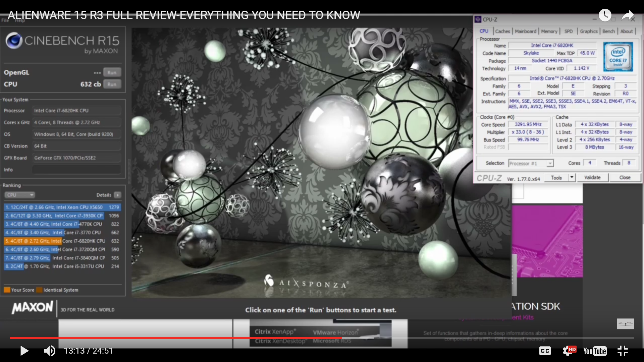The height and width of the screenshot is (362, 644).
Task: Click the Your Score orange swatch
Action: [x=7, y=290]
